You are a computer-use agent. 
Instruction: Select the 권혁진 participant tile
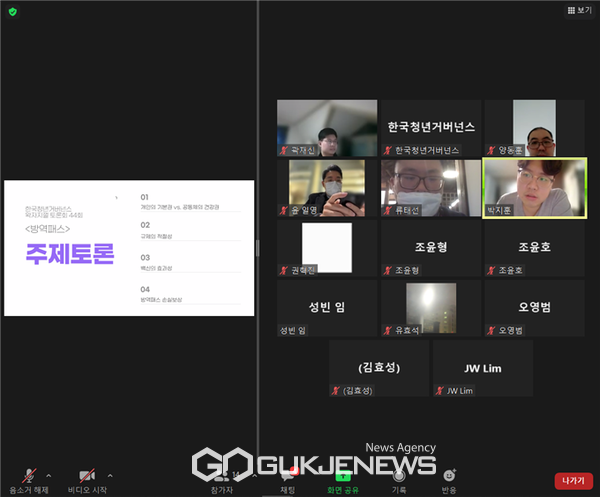coord(327,248)
